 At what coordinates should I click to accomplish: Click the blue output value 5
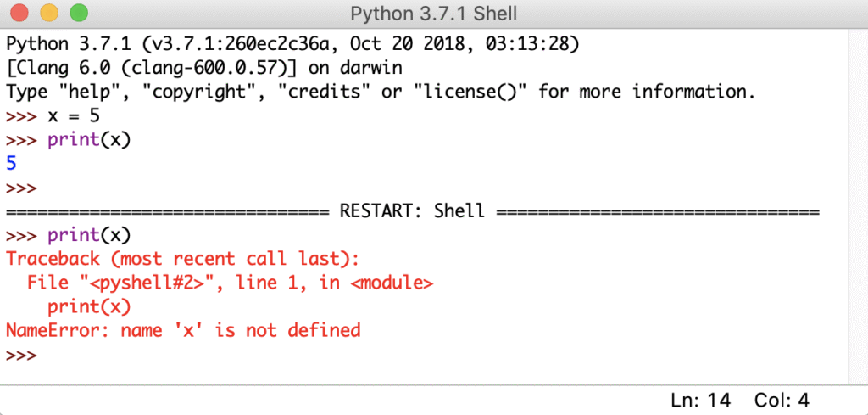(11, 163)
